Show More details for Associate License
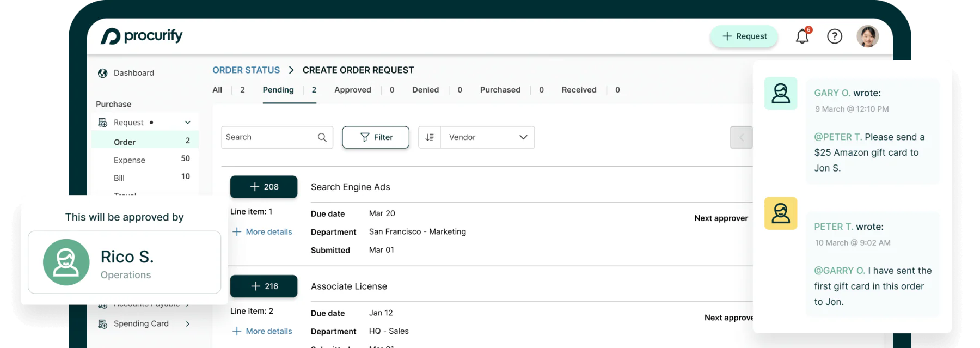 [x=262, y=331]
